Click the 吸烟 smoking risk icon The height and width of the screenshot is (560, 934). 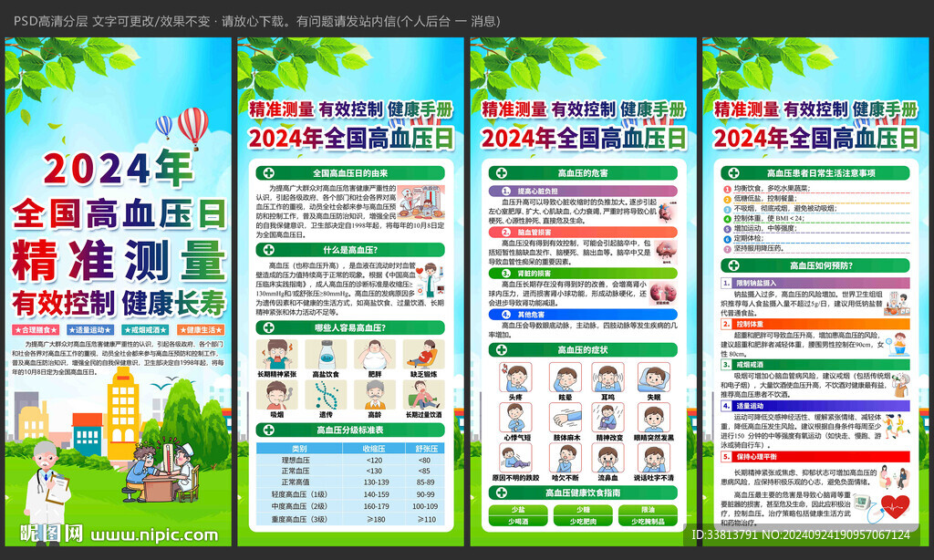(x=276, y=394)
